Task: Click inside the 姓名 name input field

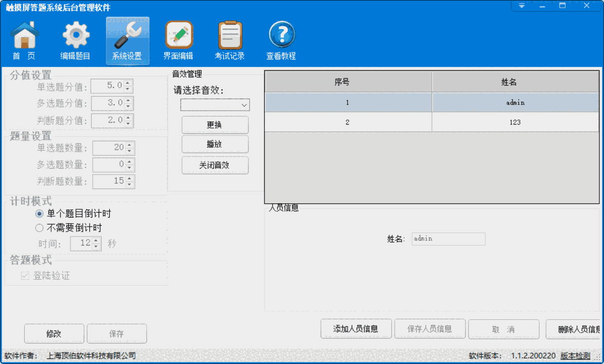Action: [x=448, y=239]
